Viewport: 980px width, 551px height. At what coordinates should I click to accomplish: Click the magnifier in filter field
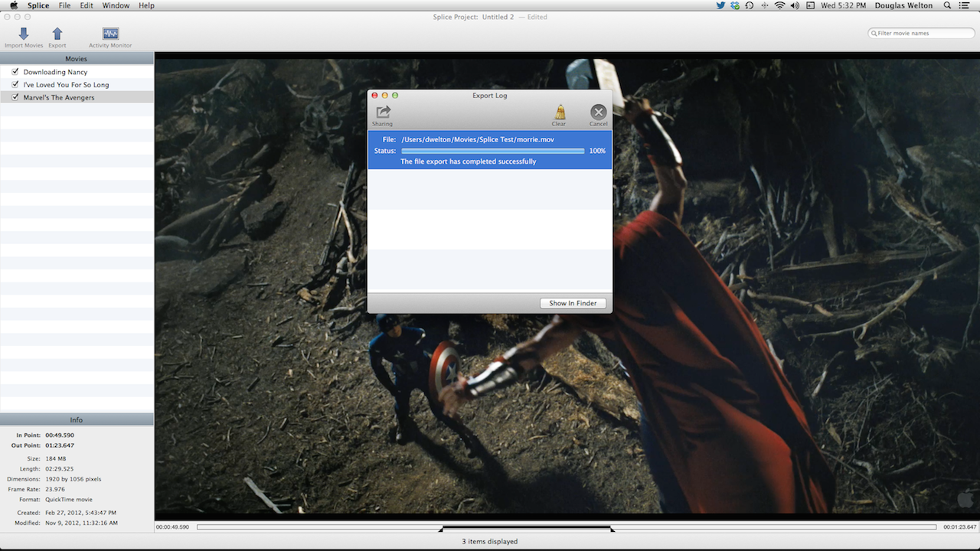click(x=874, y=33)
